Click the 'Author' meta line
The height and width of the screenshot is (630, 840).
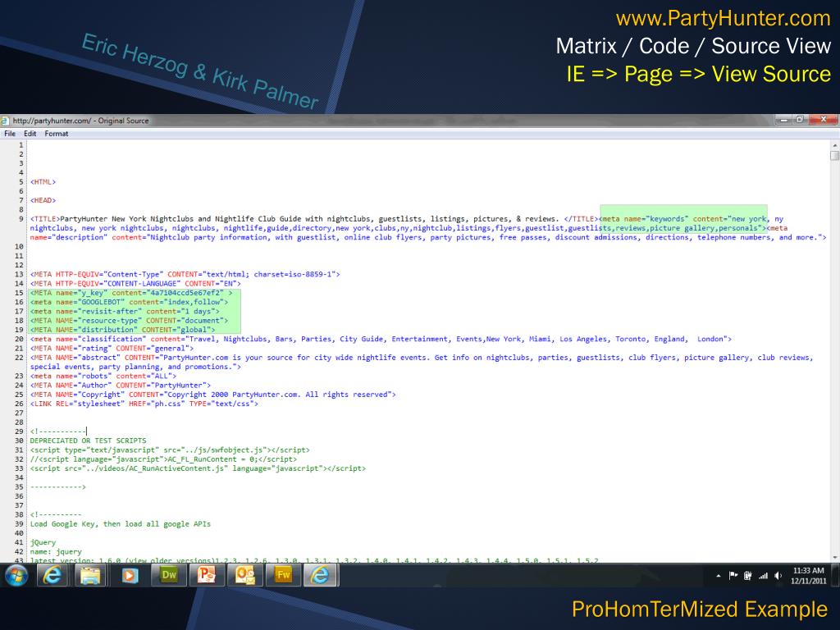pyautogui.click(x=121, y=386)
